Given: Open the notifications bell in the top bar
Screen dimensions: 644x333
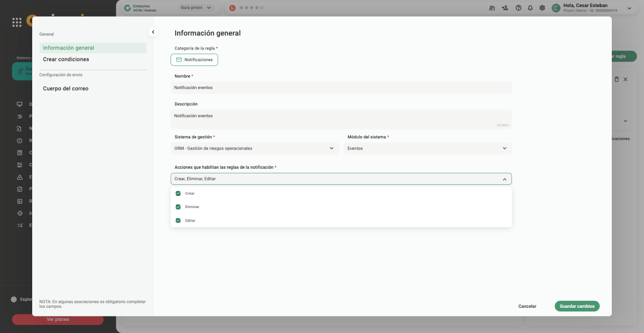Looking at the screenshot, I should 530,8.
